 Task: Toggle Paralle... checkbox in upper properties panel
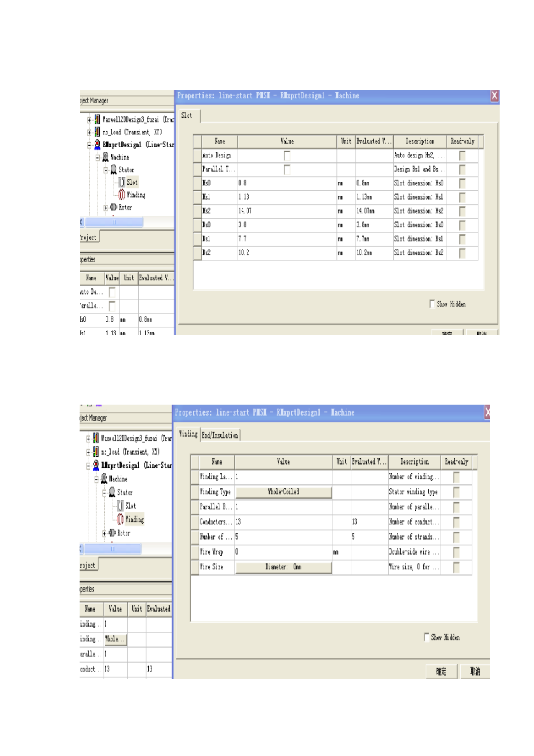112,306
